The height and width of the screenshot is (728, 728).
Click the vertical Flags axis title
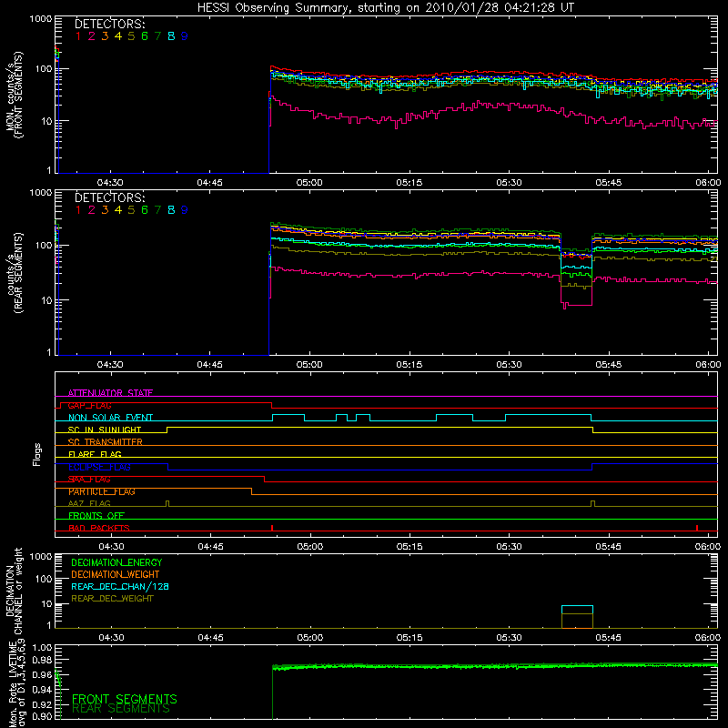point(37,454)
